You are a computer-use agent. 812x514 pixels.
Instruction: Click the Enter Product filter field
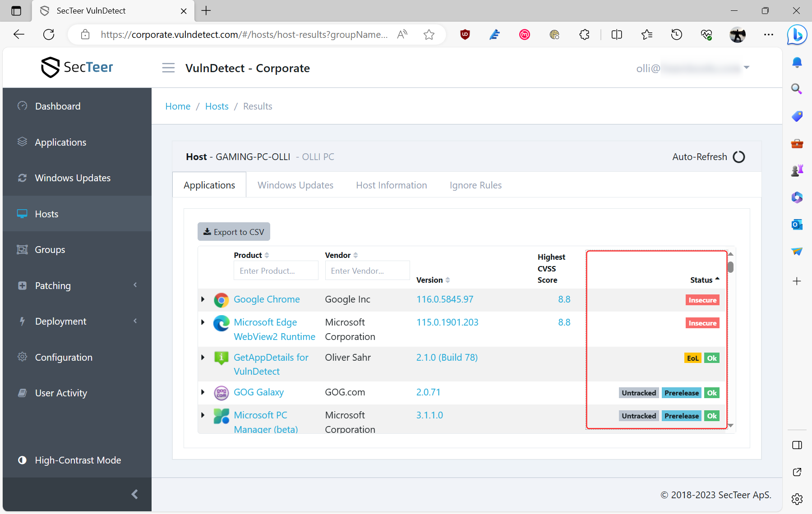[276, 271]
